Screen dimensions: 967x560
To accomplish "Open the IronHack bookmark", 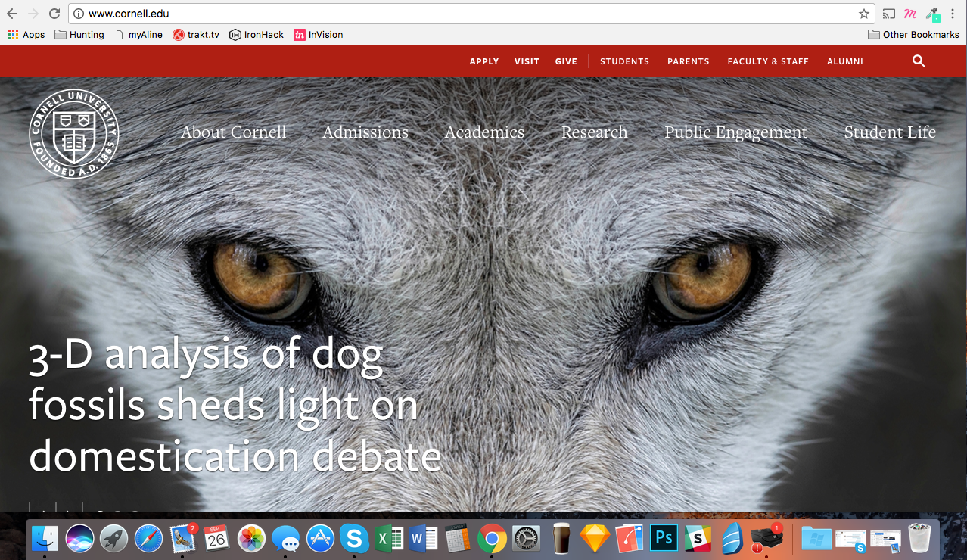I will tap(257, 34).
